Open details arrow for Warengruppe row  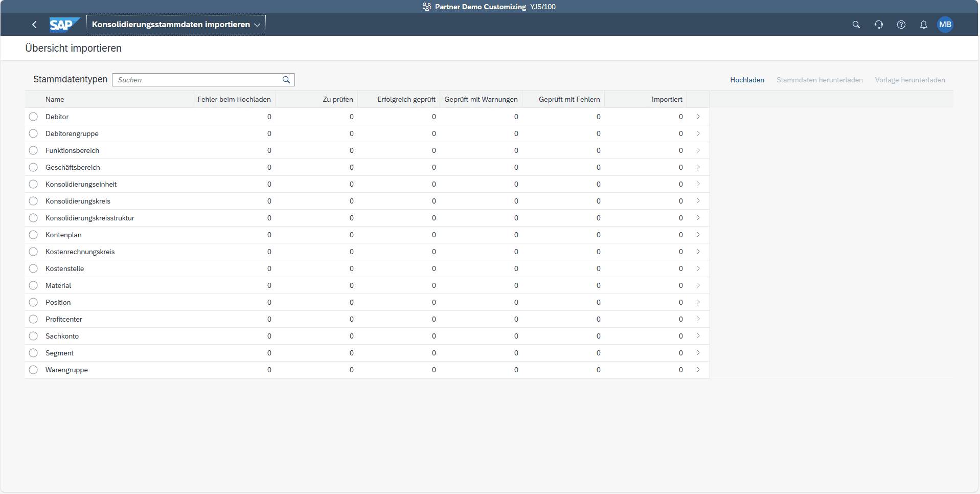(x=698, y=370)
